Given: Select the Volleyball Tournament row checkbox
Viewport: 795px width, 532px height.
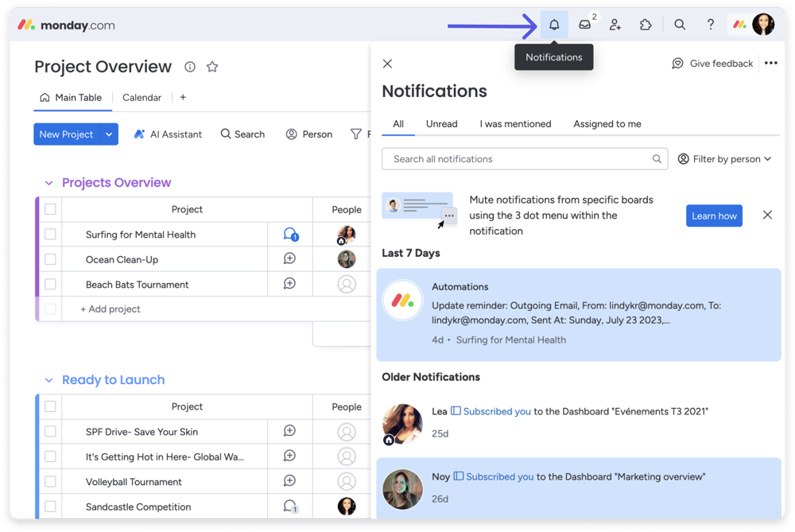Looking at the screenshot, I should [50, 481].
